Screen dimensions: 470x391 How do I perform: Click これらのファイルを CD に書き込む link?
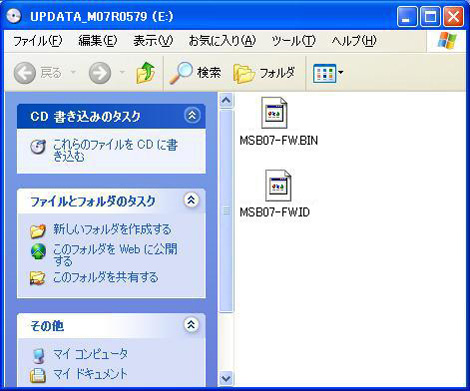(x=115, y=150)
